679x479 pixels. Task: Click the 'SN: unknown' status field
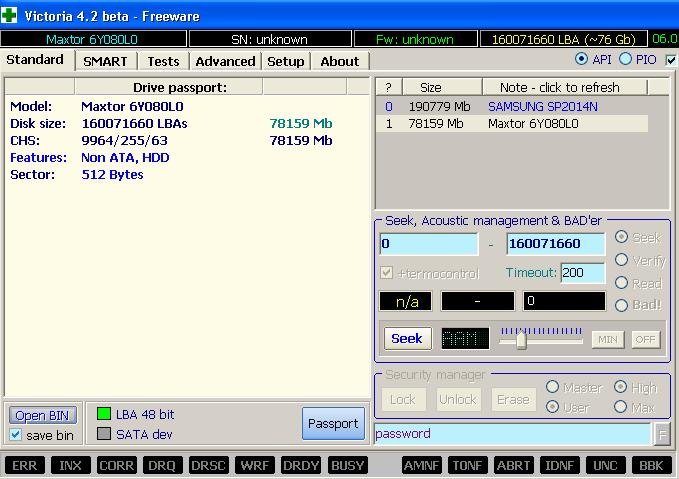click(x=270, y=39)
